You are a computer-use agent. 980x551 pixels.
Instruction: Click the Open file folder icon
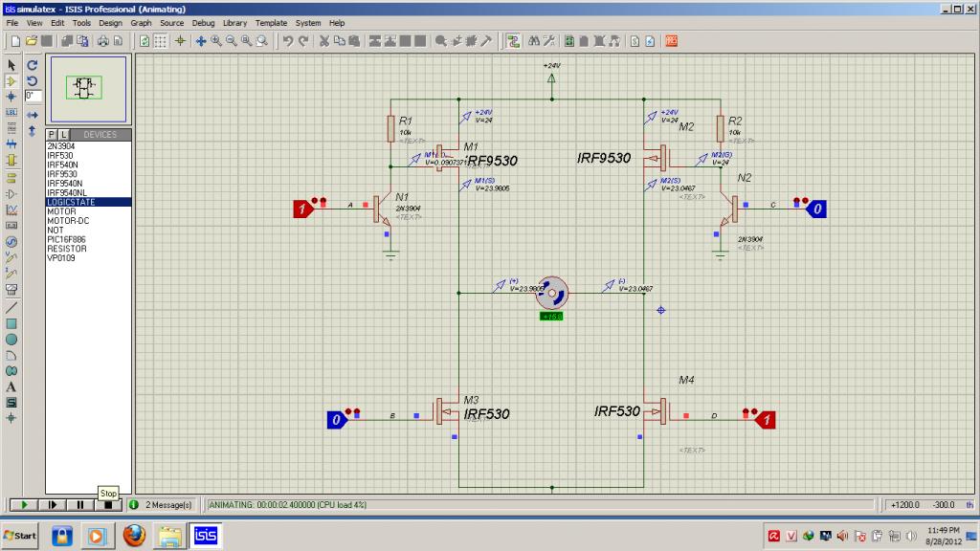(32, 41)
